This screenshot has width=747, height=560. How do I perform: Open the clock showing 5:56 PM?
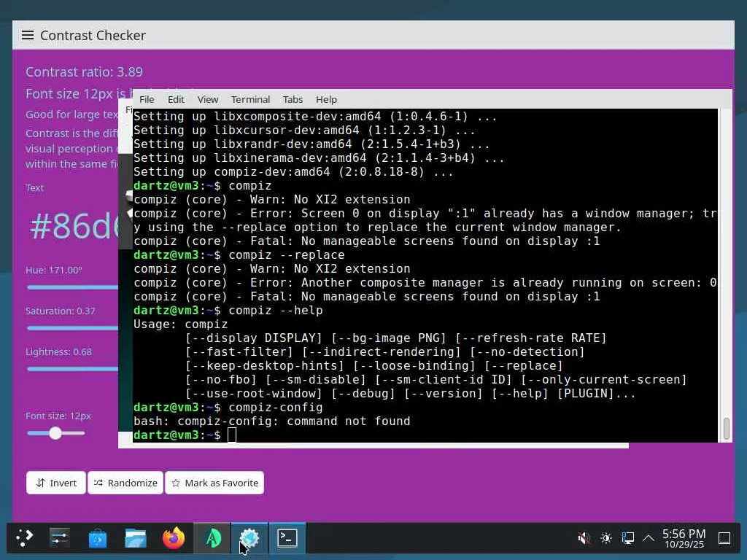click(x=684, y=538)
